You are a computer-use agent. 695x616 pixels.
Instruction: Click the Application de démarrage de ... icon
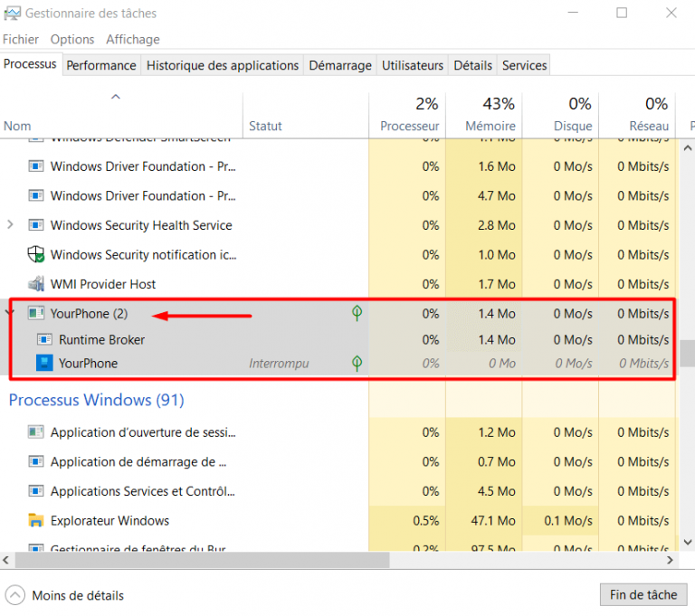36,461
